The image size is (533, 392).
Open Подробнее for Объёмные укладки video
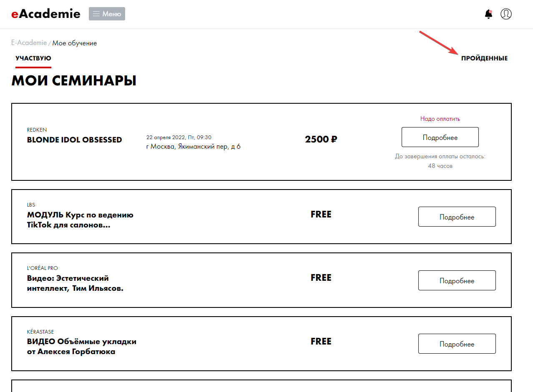[457, 344]
